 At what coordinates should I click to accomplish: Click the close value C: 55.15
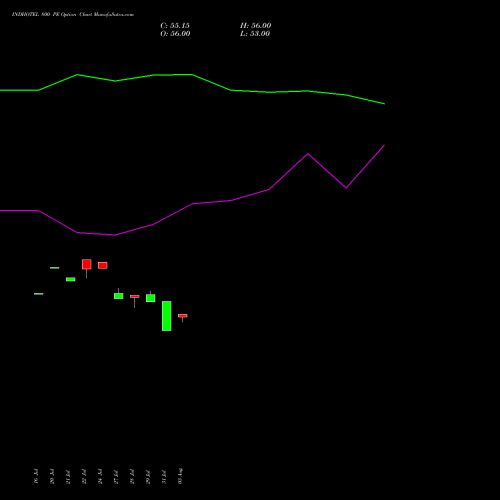(175, 26)
